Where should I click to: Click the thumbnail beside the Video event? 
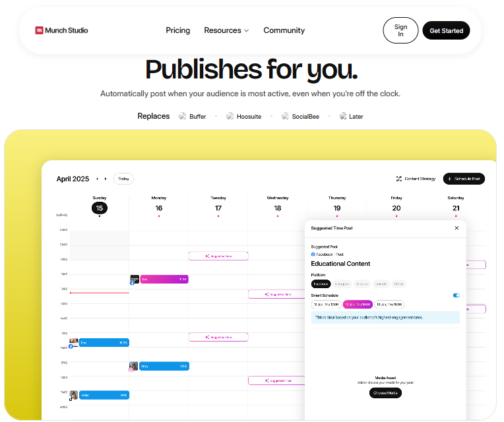[x=74, y=395]
